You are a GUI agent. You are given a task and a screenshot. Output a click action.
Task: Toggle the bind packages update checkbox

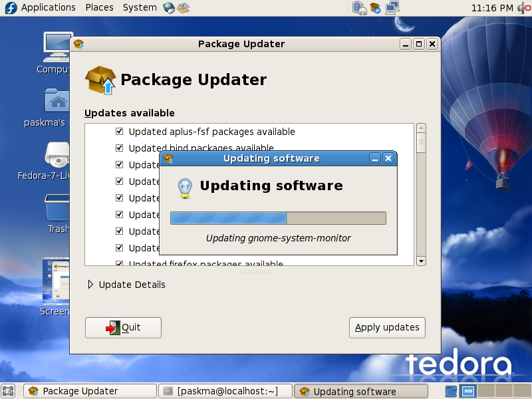119,148
